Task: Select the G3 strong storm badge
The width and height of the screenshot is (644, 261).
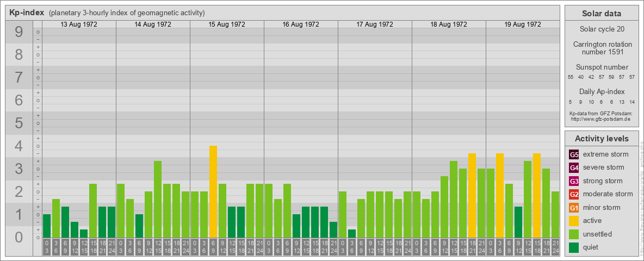Action: click(574, 181)
